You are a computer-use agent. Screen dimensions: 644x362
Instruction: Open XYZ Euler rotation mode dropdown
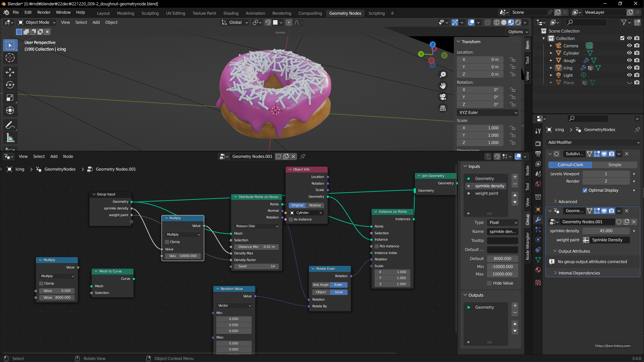click(x=488, y=113)
